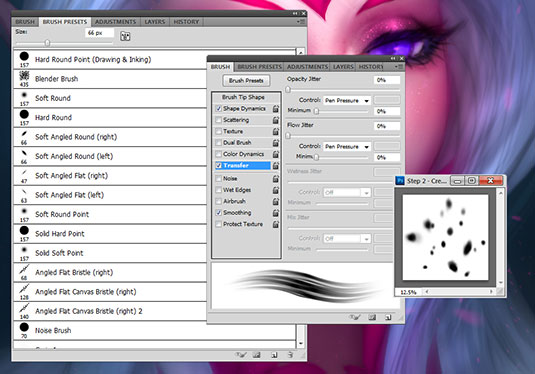Screen dimensions: 535x374
Task: Open Adjustments tab in front Brush panel
Action: (x=307, y=67)
